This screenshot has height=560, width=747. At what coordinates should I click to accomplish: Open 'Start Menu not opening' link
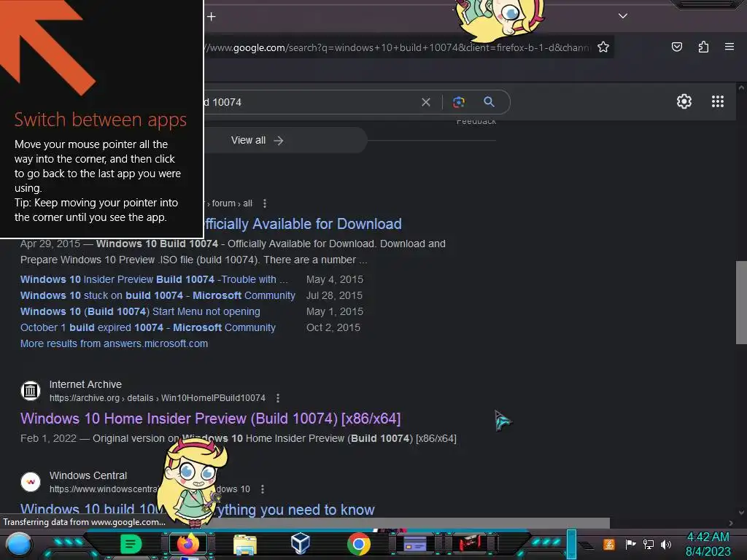[x=140, y=311]
